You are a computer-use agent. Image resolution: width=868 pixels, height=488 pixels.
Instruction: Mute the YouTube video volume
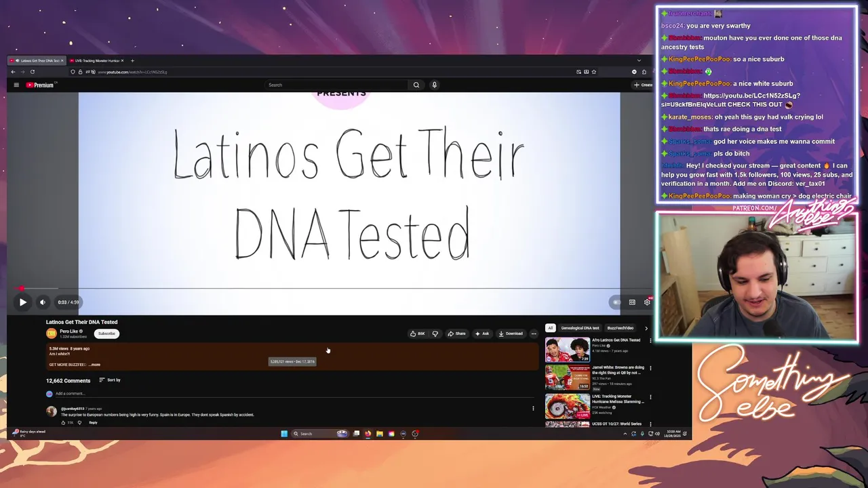click(42, 302)
